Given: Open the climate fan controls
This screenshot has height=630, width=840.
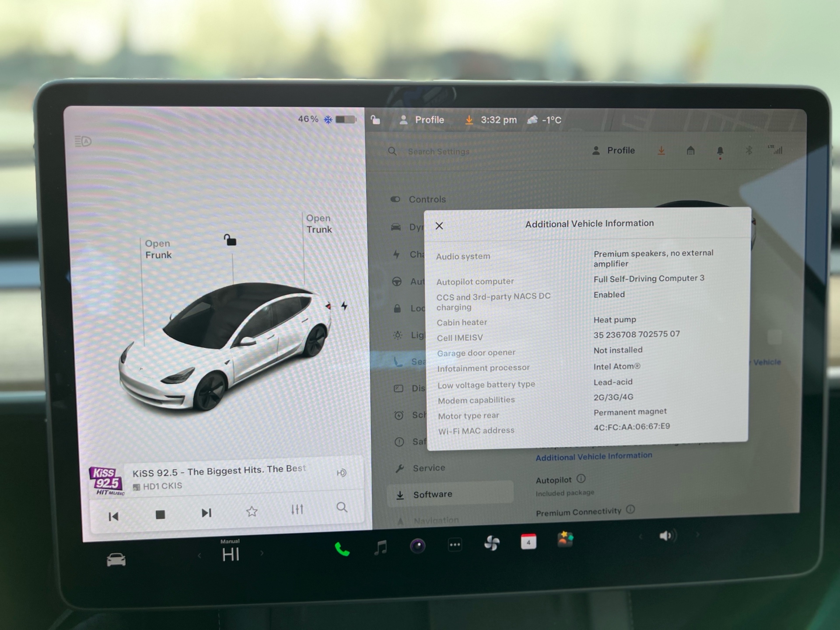Looking at the screenshot, I should (492, 543).
